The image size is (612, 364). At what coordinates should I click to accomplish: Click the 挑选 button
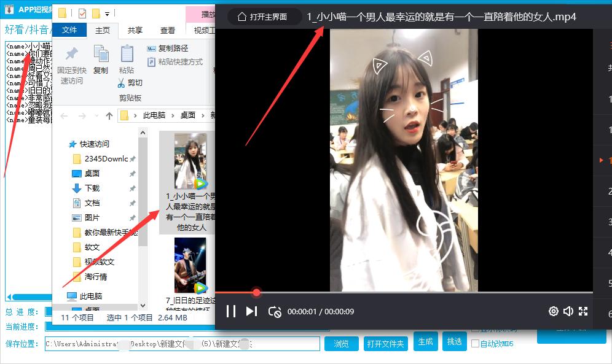point(454,342)
